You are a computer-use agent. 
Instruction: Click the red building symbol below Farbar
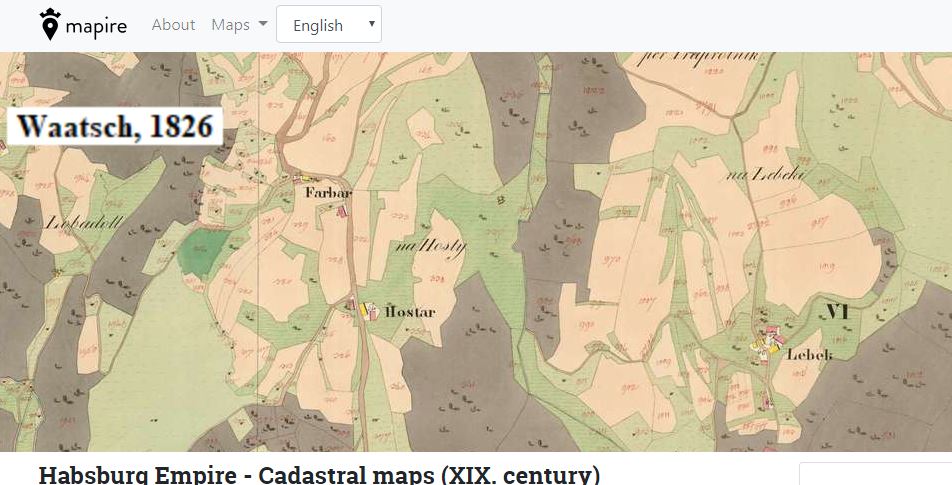pyautogui.click(x=341, y=210)
